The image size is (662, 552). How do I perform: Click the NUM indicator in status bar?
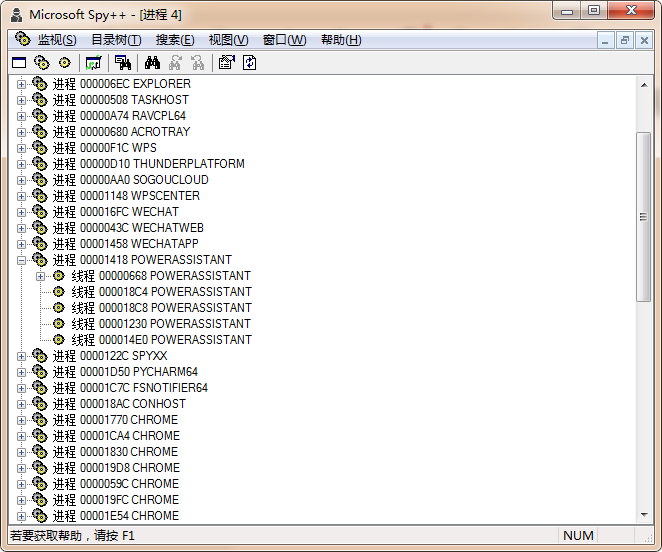[x=578, y=536]
